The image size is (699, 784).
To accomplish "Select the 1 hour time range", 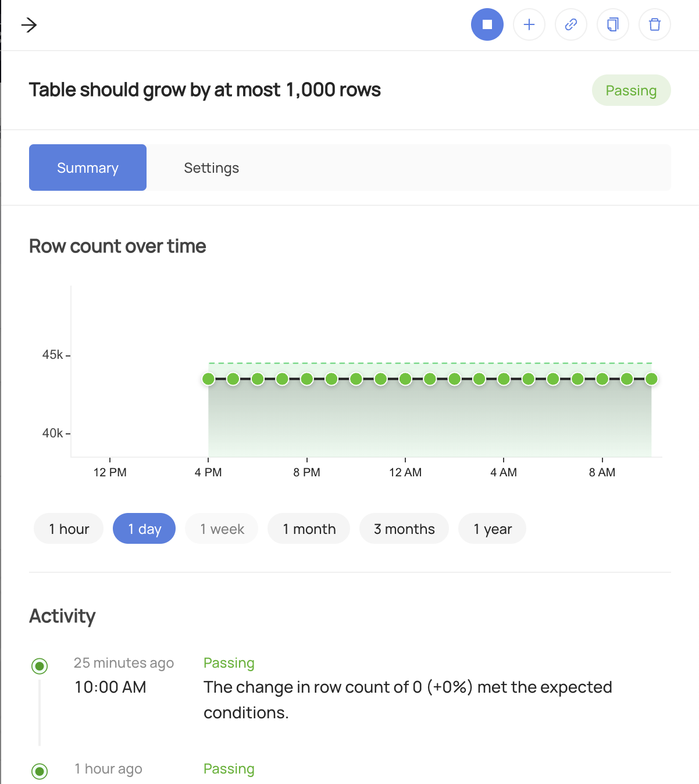I will tap(69, 529).
